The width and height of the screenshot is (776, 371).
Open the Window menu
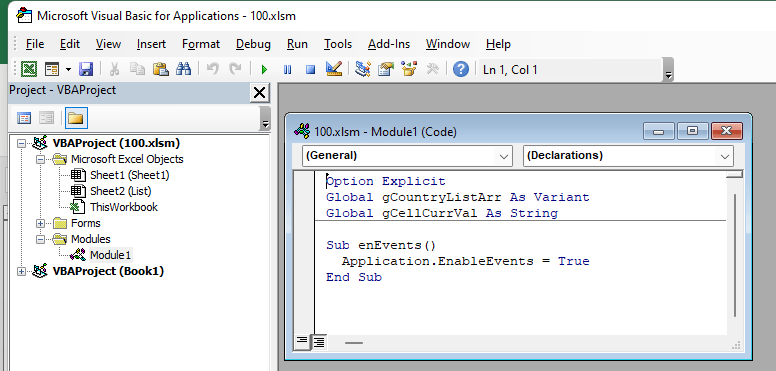[x=448, y=44]
